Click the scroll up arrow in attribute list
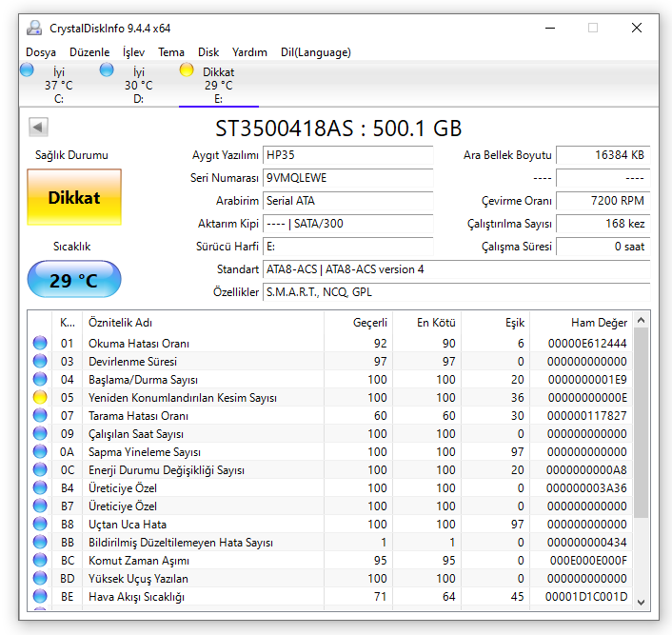 click(642, 320)
